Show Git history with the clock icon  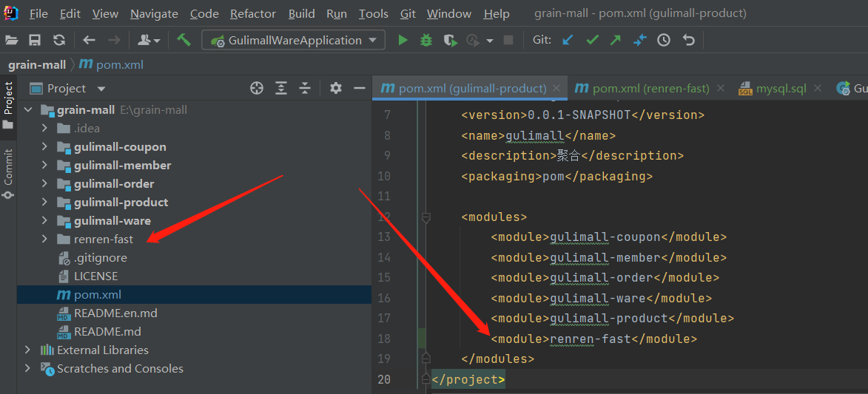tap(664, 41)
